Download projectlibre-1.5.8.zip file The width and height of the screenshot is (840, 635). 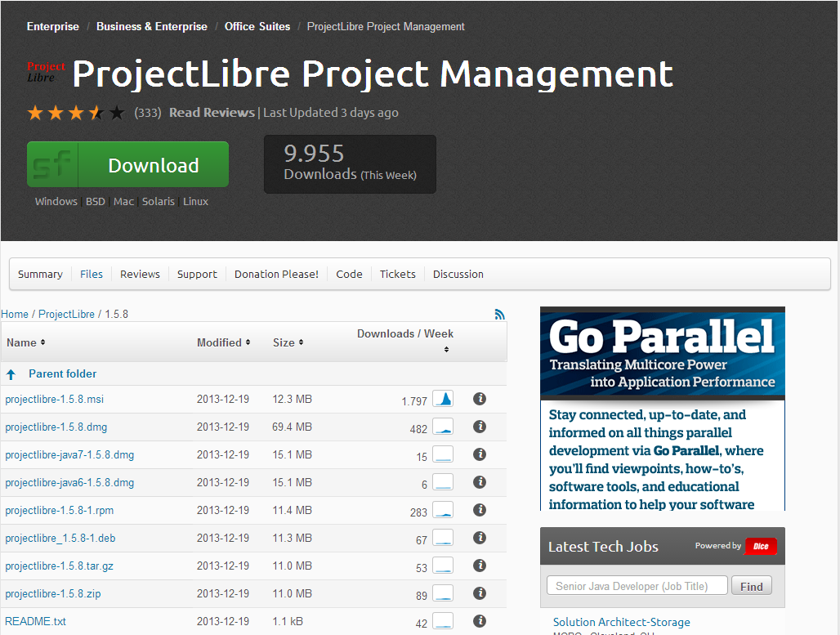(53, 594)
